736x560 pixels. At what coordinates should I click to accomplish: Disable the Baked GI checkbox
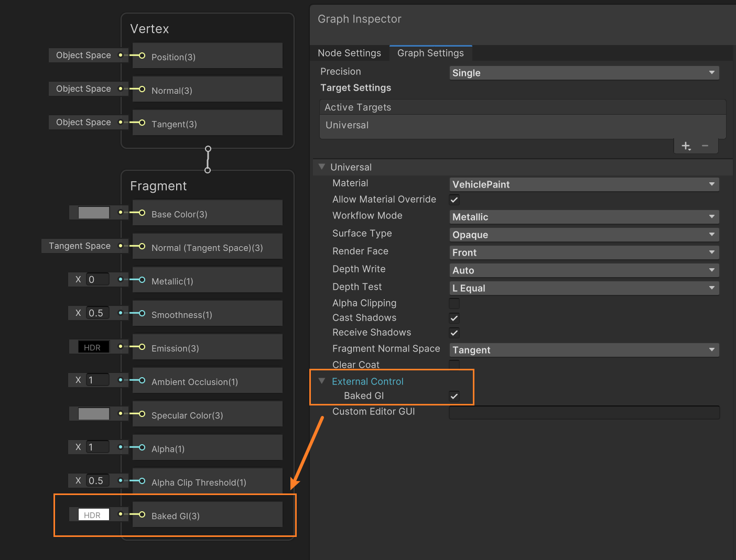454,396
